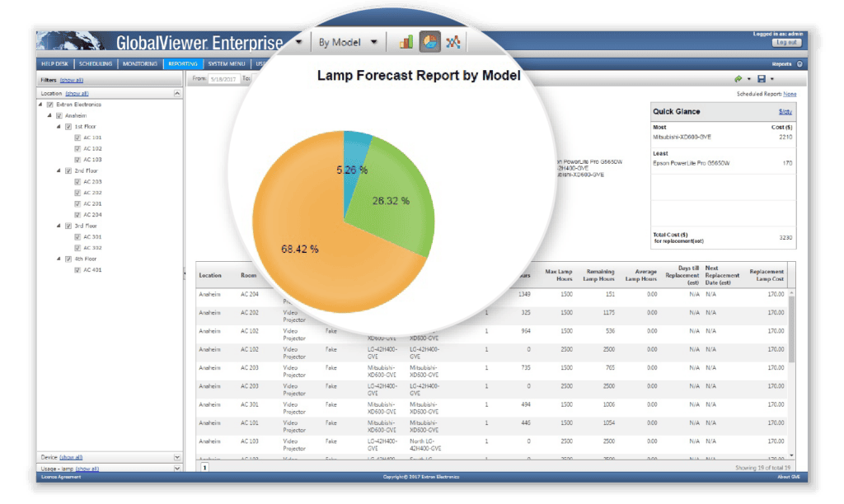Select Mitsubishi-XD600-GVE in Quick Glance
Screen dimensions: 844x504
click(682, 138)
